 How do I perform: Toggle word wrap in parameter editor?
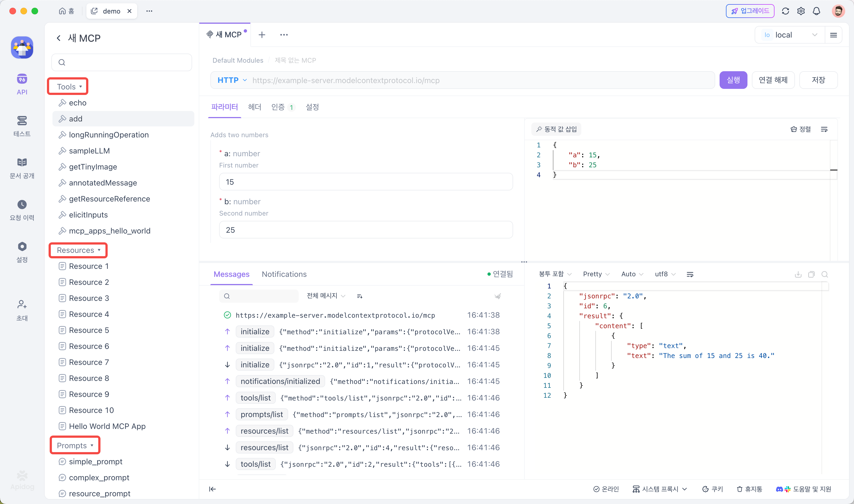coord(824,129)
